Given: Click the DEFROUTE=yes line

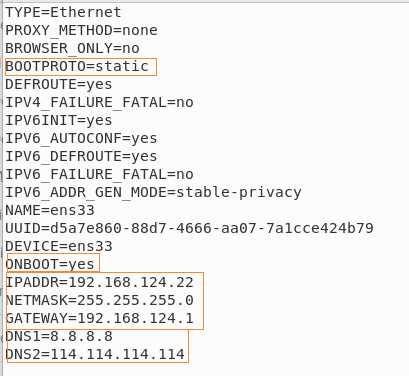Looking at the screenshot, I should tap(59, 84).
